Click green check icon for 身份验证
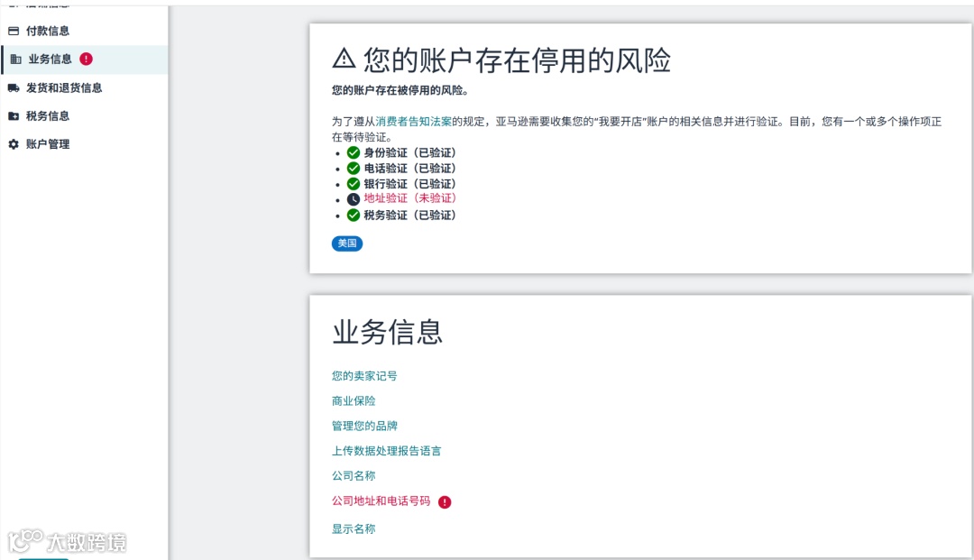974x560 pixels. point(354,152)
